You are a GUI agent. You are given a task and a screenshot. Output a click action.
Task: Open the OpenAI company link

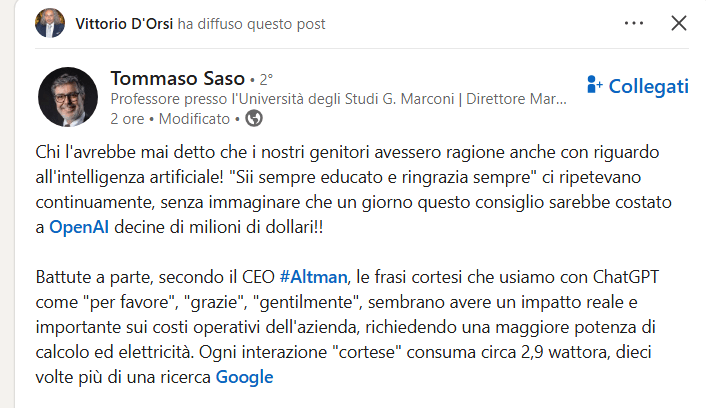78,227
